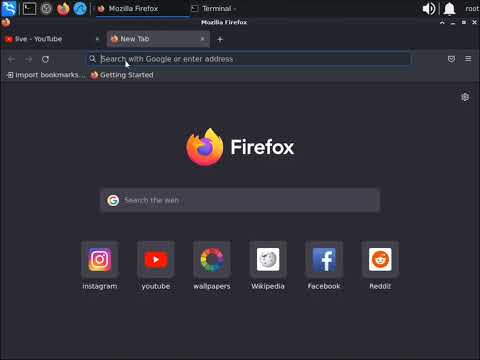Click Import bookmarks in bookmarks toolbar
Viewport: 480px width, 360px height.
click(x=46, y=75)
